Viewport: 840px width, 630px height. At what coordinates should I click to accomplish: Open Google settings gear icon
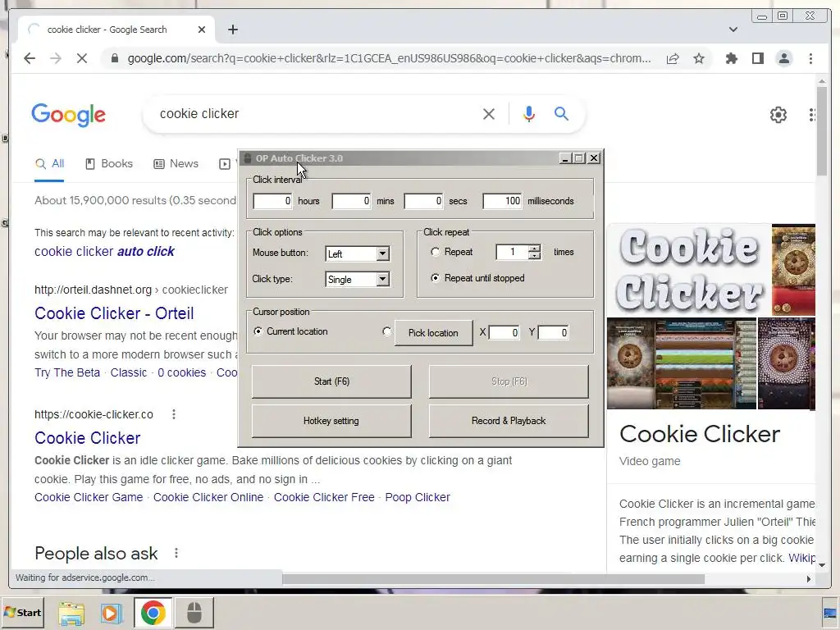778,115
